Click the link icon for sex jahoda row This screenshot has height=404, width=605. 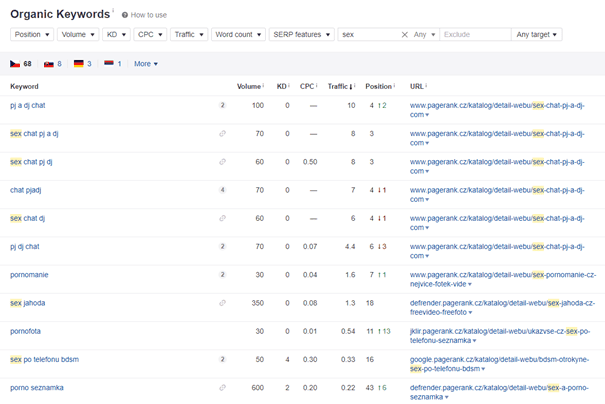click(x=222, y=302)
